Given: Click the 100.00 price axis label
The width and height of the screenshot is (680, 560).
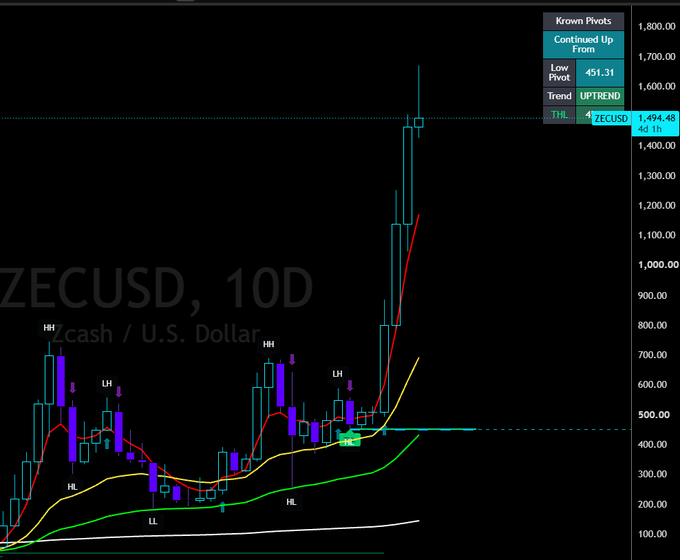Looking at the screenshot, I should tap(652, 534).
